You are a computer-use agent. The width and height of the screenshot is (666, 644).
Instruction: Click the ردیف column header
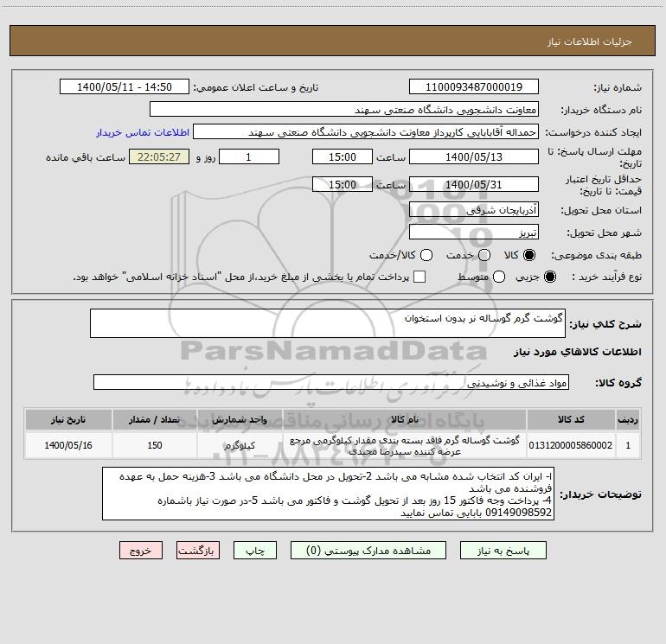628,419
